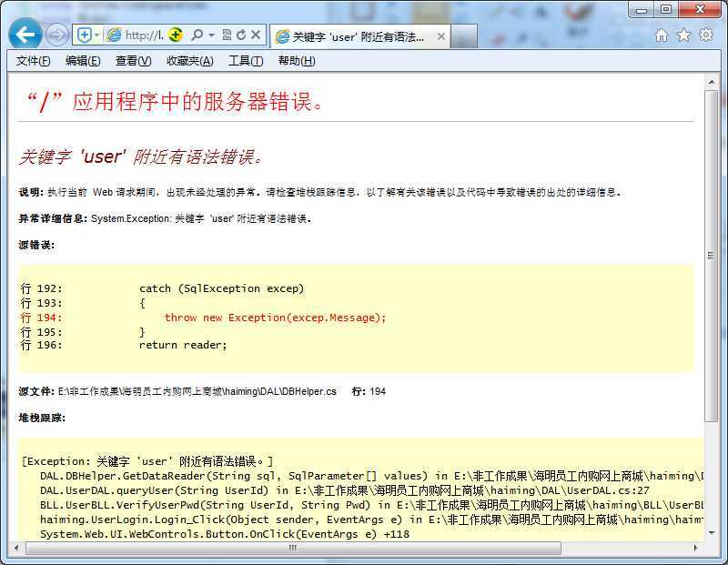The image size is (728, 565).
Task: Click stack line DAL.DBHelper.GetDataReader
Action: pyautogui.click(x=371, y=476)
